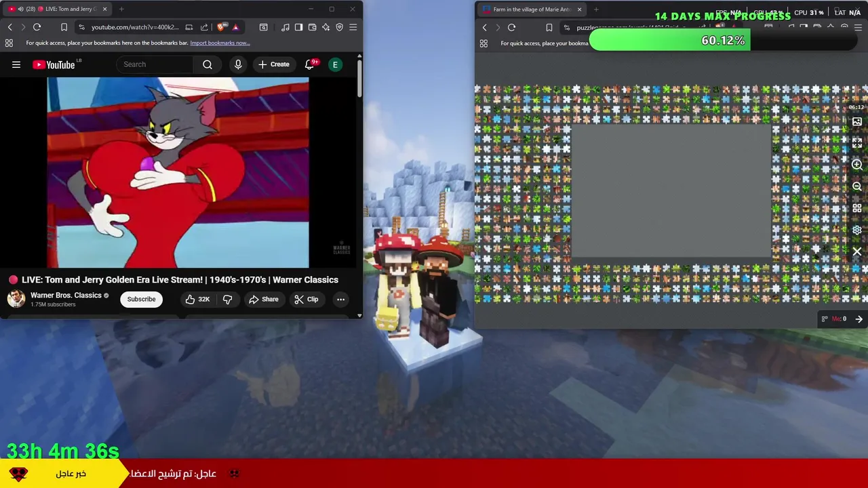Close the Tom and Jerry tab

tap(104, 9)
